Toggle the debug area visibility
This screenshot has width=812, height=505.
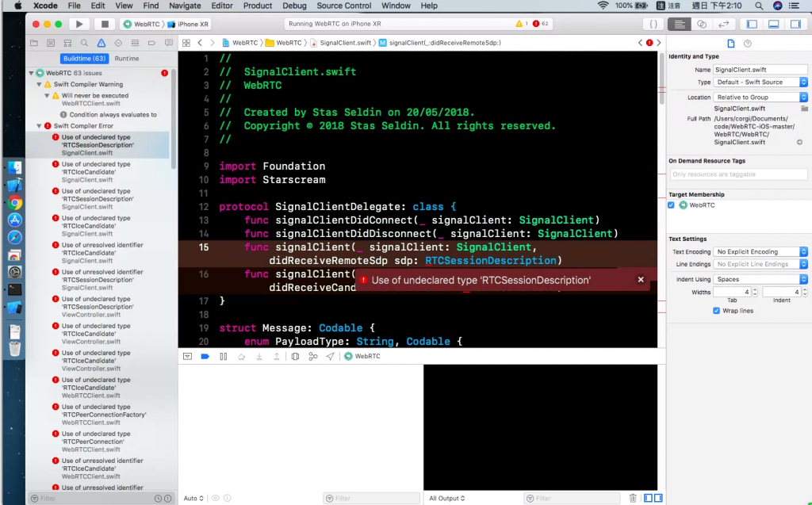pos(774,25)
